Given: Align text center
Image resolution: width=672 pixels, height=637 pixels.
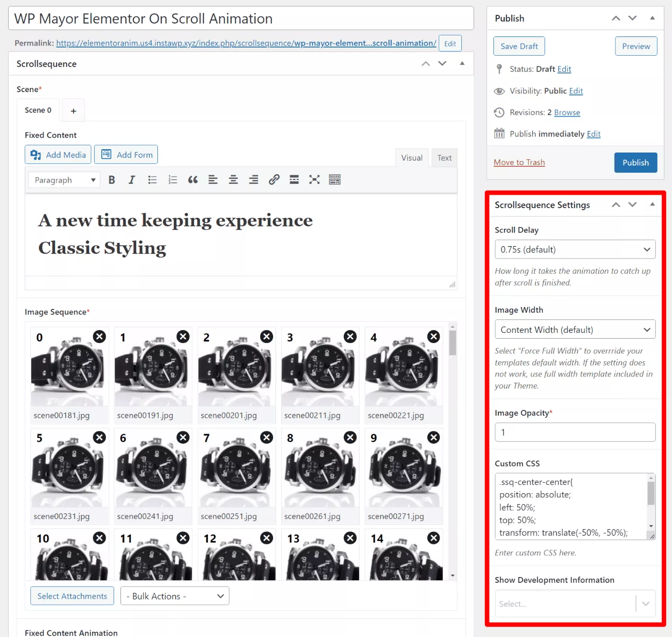Looking at the screenshot, I should click(x=233, y=180).
